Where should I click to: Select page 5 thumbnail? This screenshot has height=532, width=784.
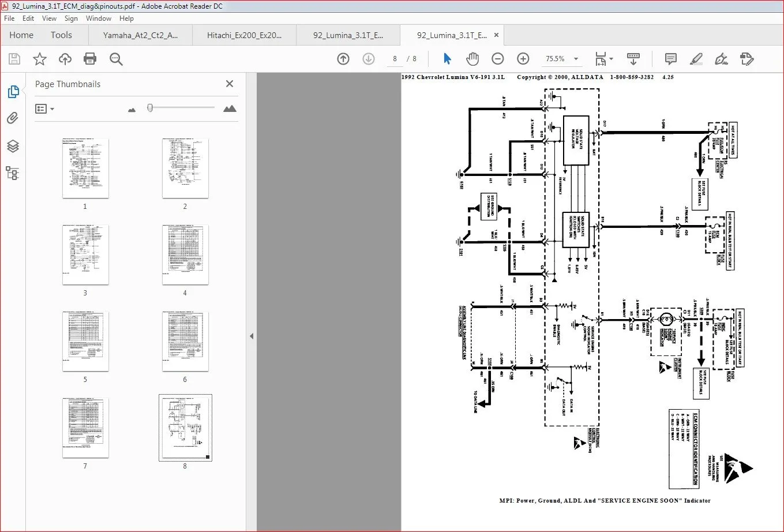[x=85, y=341]
